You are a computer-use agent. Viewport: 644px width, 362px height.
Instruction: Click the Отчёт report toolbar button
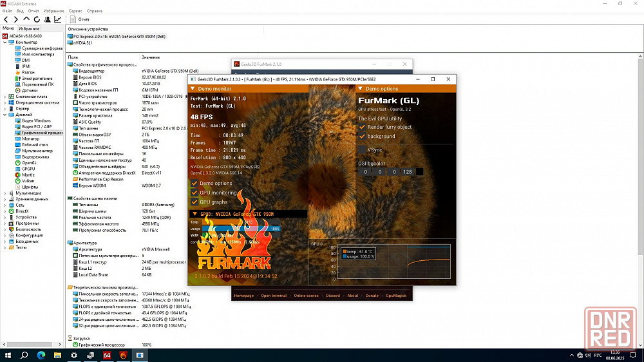pyautogui.click(x=80, y=19)
